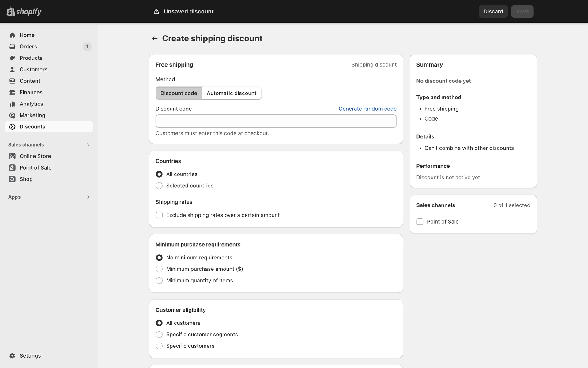The height and width of the screenshot is (368, 588).
Task: Expand the Apps section chevron
Action: [x=88, y=197]
